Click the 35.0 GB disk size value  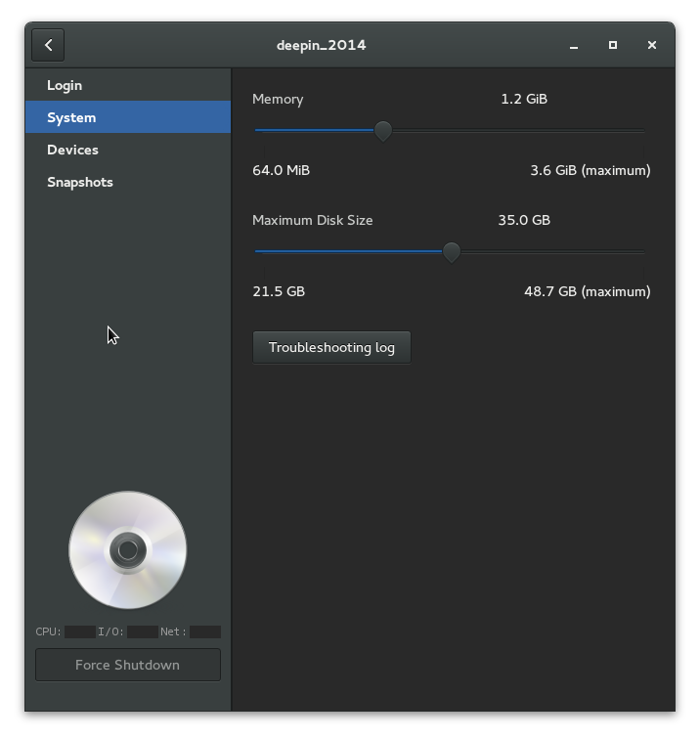point(524,220)
